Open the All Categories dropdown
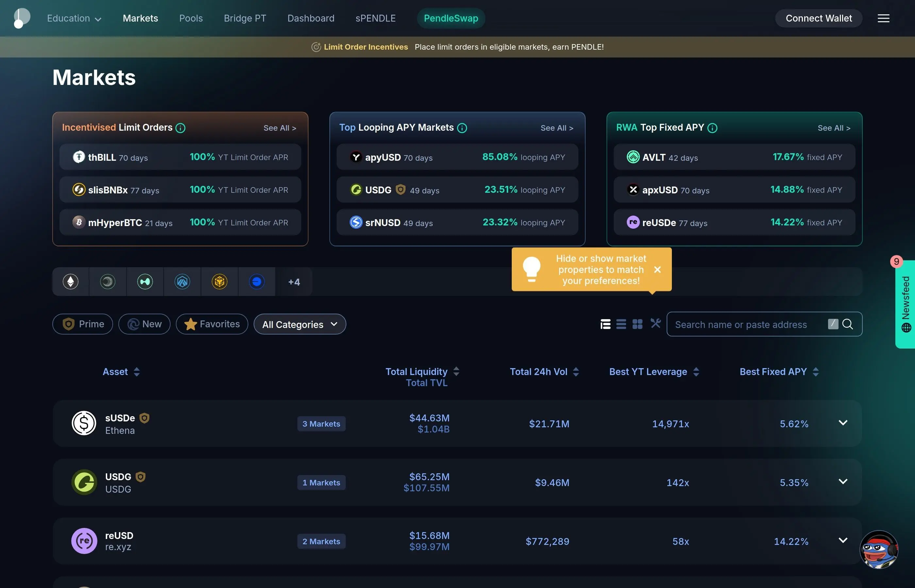Screen dimensions: 915x588 coord(300,324)
